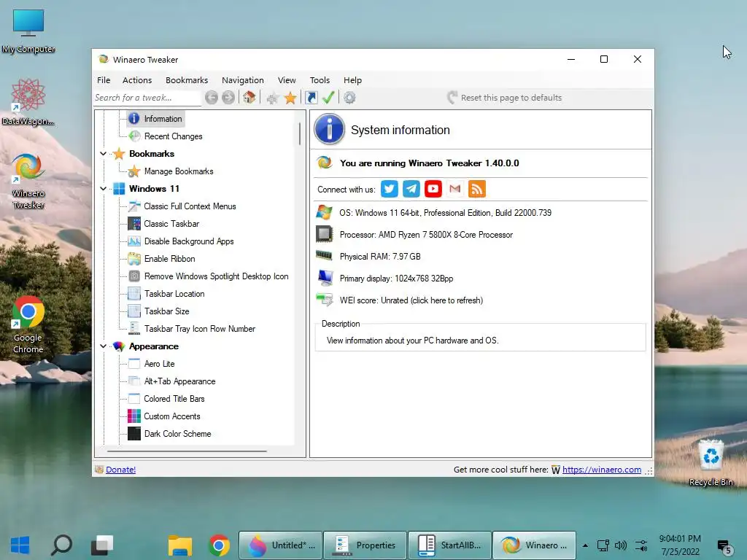This screenshot has width=747, height=560.
Task: Select Custom Accents tweak
Action: click(172, 416)
